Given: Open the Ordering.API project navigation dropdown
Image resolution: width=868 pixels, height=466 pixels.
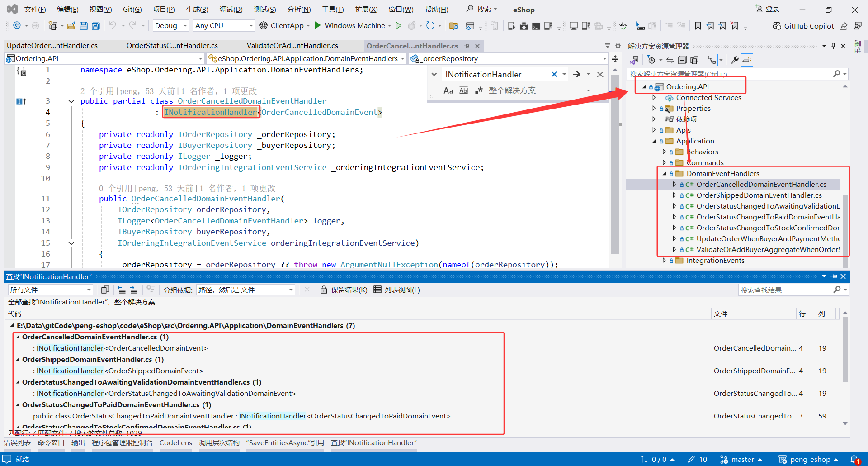Looking at the screenshot, I should tap(104, 59).
